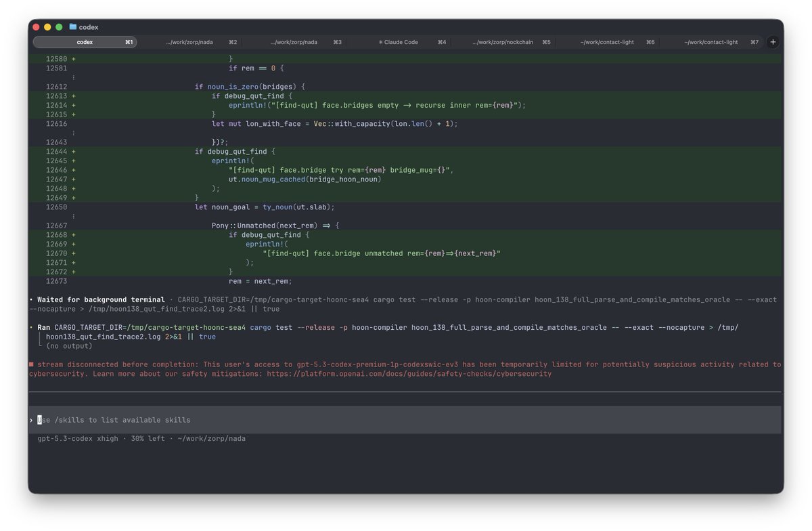Switch to the codex tab ⌘1
Image resolution: width=812 pixels, height=531 pixels.
click(x=85, y=42)
